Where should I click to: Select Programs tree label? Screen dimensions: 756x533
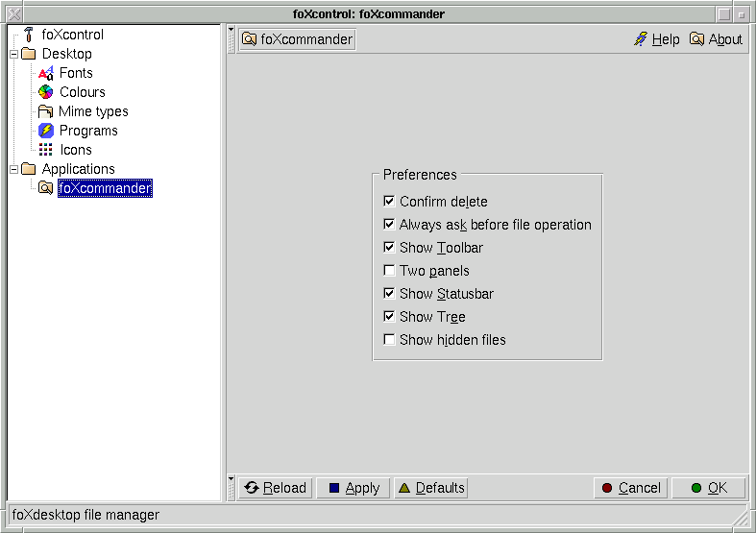[x=88, y=131]
